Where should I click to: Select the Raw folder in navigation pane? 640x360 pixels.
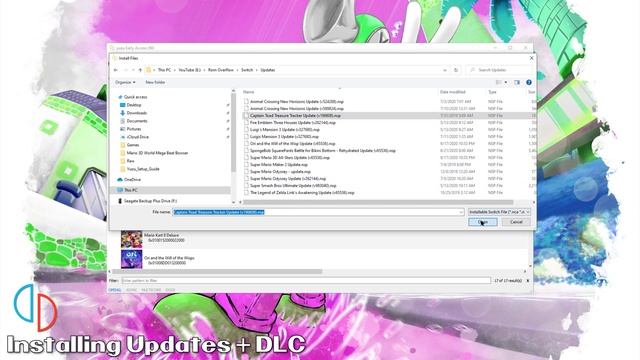pyautogui.click(x=130, y=161)
